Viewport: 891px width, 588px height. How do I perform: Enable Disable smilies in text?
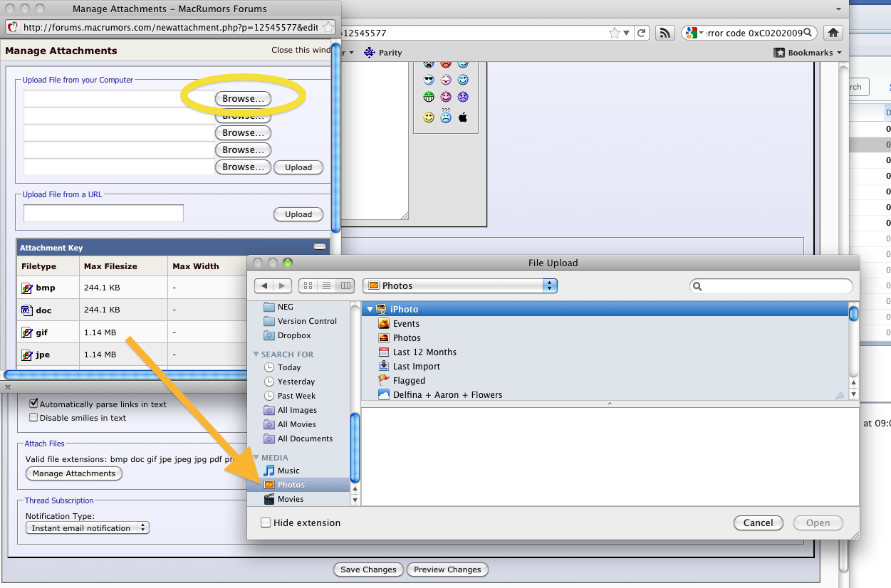(x=33, y=418)
